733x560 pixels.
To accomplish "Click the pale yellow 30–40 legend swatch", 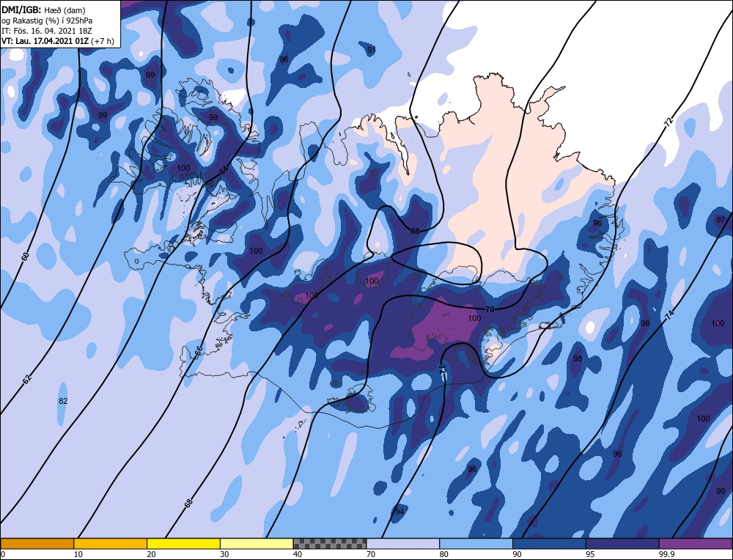I will coord(257,543).
